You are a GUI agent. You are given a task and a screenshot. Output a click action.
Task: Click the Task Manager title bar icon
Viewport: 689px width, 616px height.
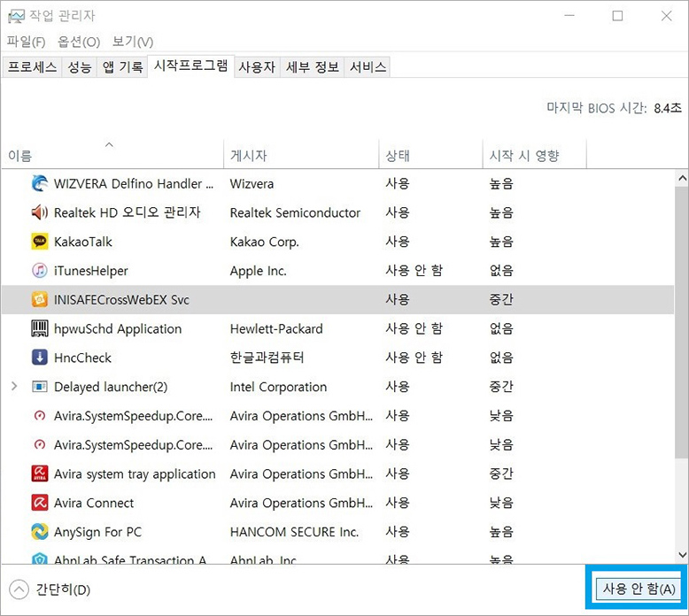click(x=16, y=16)
